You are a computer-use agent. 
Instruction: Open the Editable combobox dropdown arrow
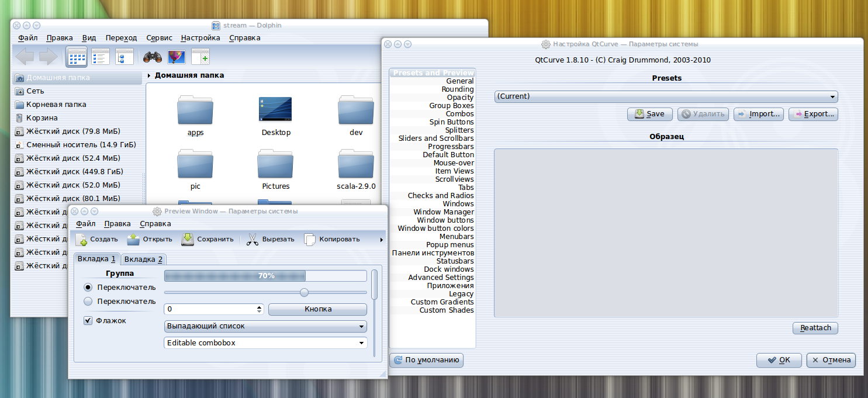362,343
